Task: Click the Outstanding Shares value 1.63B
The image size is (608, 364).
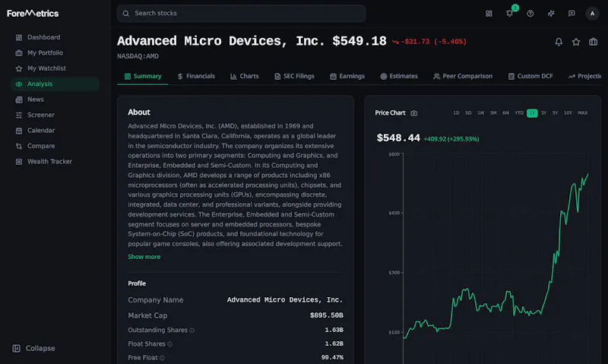Action: 334,330
